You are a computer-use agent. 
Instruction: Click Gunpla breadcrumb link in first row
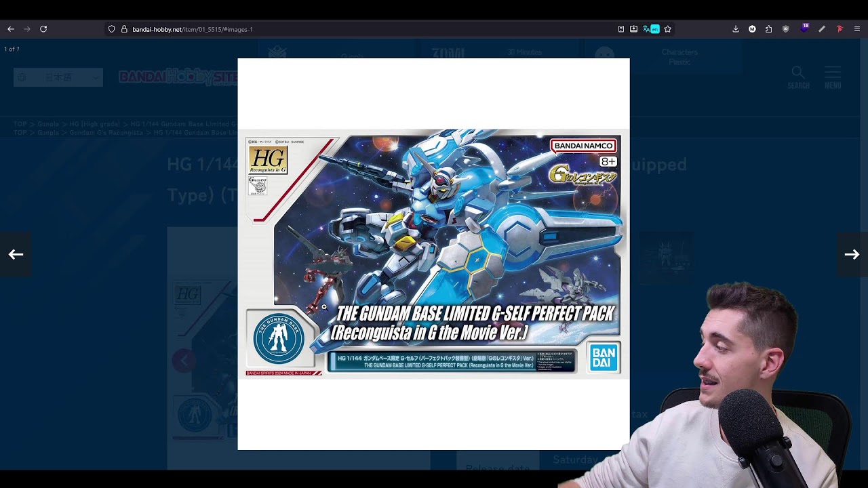click(x=48, y=125)
